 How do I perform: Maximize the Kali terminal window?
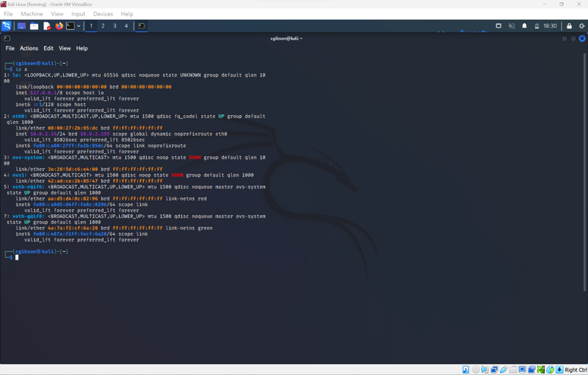573,38
